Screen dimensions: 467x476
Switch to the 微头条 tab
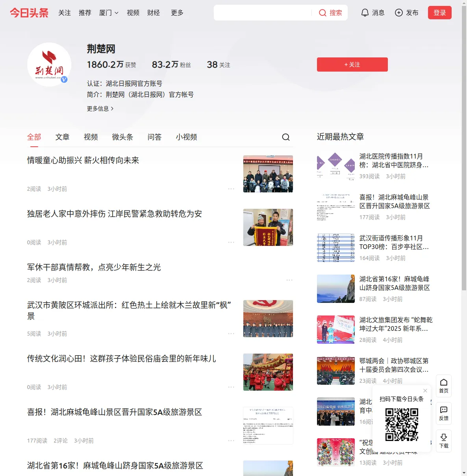[123, 137]
